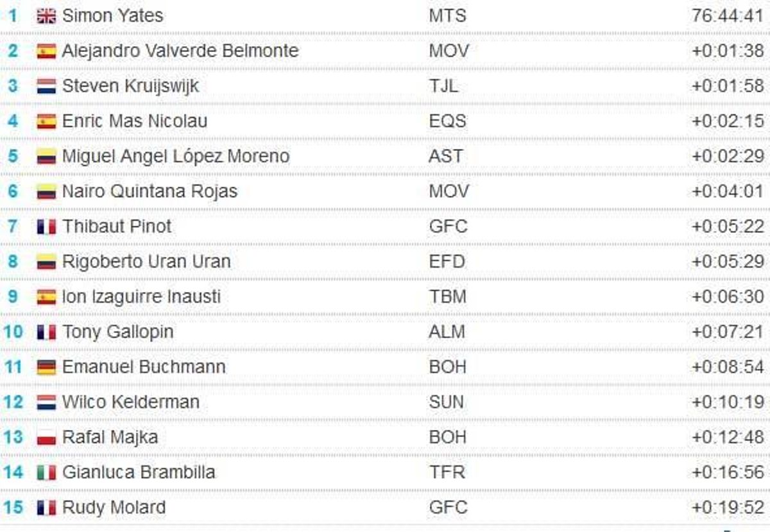Image resolution: width=770 pixels, height=532 pixels.
Task: Click the Italian flag beside Gianluca Brambilla
Action: click(46, 472)
